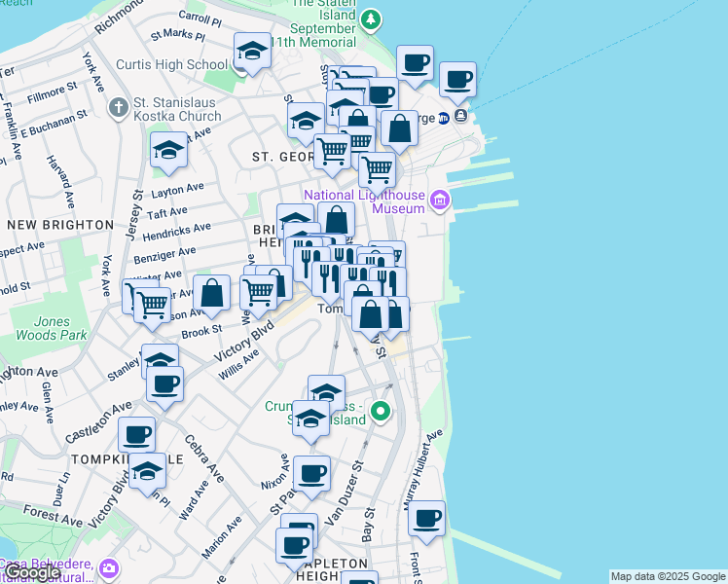This screenshot has width=728, height=584.
Task: Select the graduation cap marker beside Curtis High School
Action: tap(252, 52)
